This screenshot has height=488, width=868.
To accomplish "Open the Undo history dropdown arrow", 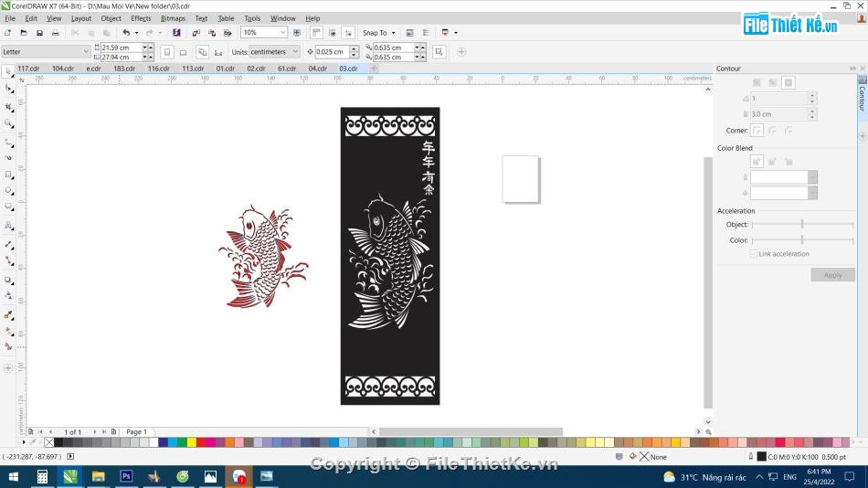I will pos(137,33).
